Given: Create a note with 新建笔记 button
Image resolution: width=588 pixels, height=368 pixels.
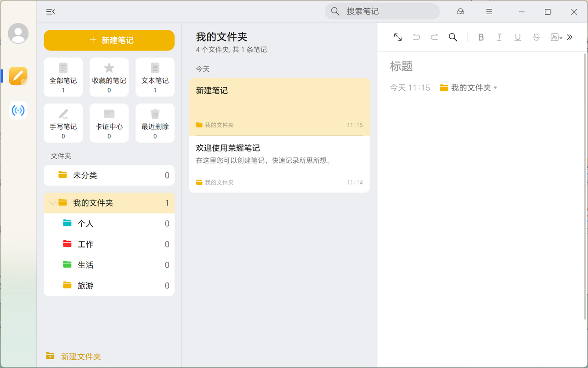Looking at the screenshot, I should pyautogui.click(x=109, y=40).
